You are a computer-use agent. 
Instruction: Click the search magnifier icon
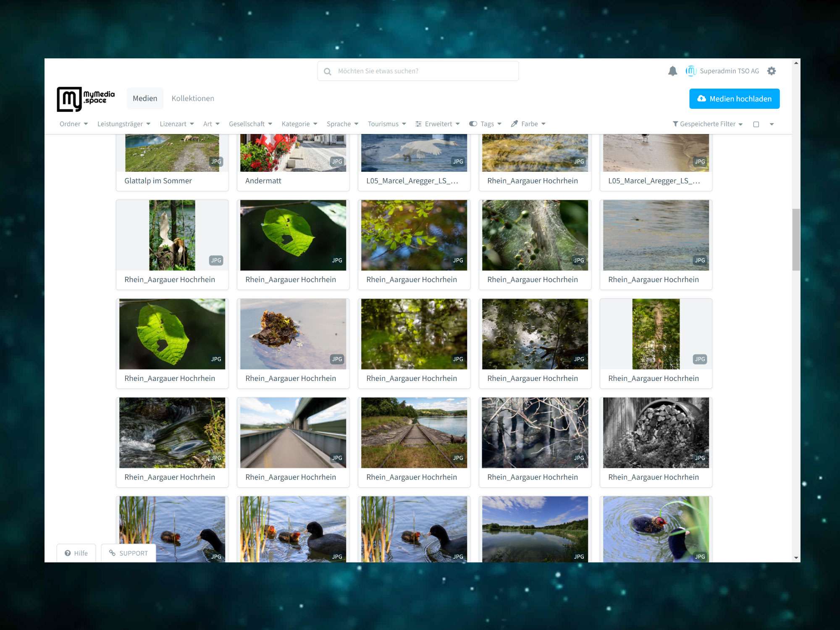coord(328,71)
